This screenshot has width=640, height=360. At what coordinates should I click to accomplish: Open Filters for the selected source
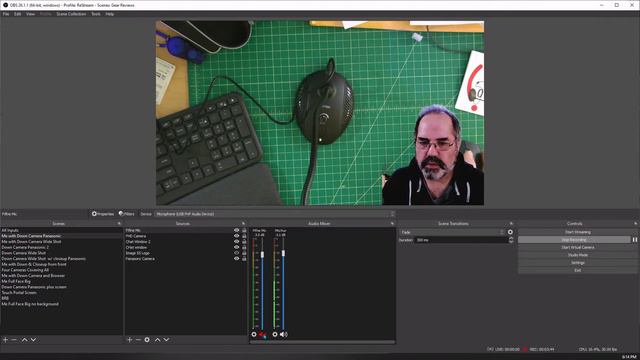coord(127,214)
